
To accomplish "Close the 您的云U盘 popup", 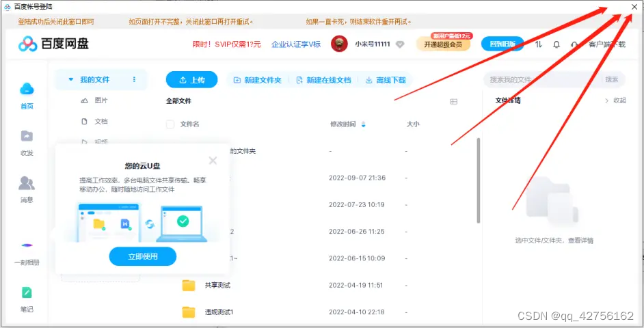I will pyautogui.click(x=213, y=161).
